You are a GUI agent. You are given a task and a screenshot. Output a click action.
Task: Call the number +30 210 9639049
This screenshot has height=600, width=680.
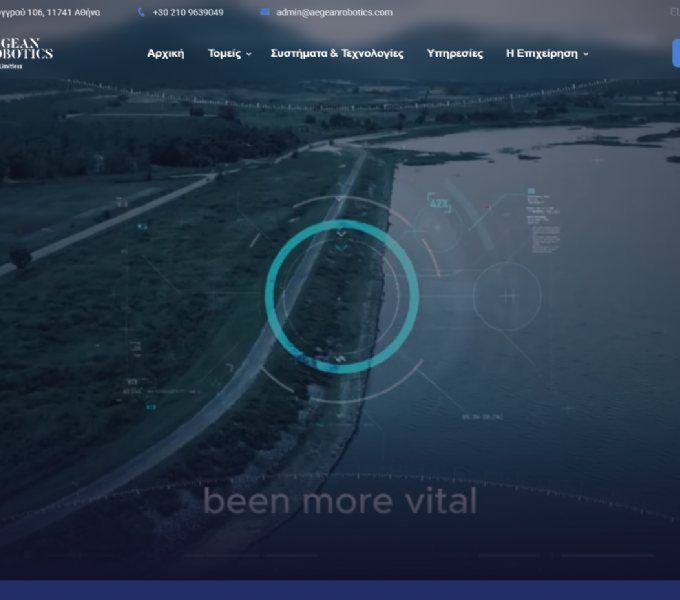tap(188, 12)
